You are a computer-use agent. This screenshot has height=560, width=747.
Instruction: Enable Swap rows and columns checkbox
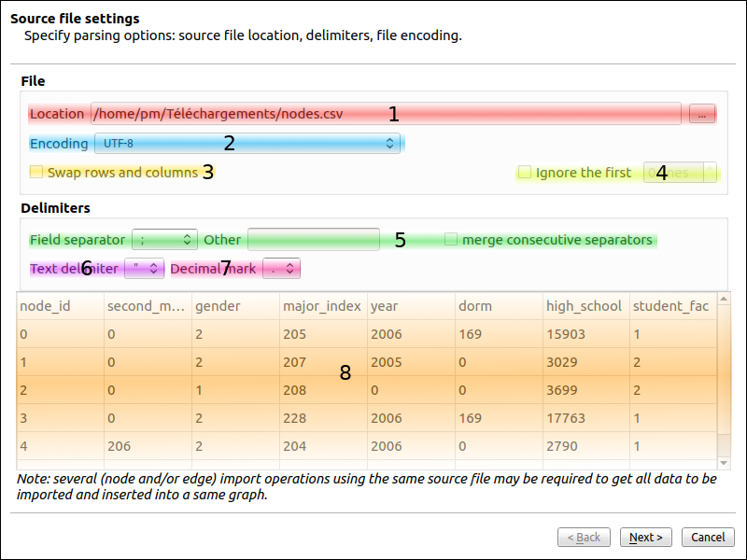[37, 172]
